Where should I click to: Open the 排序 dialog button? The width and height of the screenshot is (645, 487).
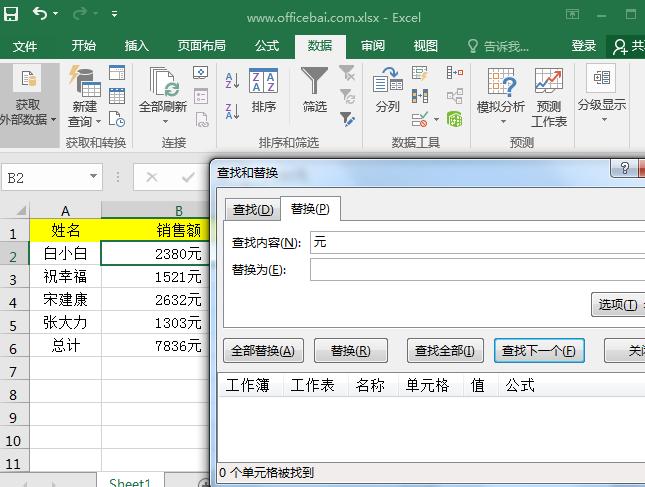tap(264, 90)
